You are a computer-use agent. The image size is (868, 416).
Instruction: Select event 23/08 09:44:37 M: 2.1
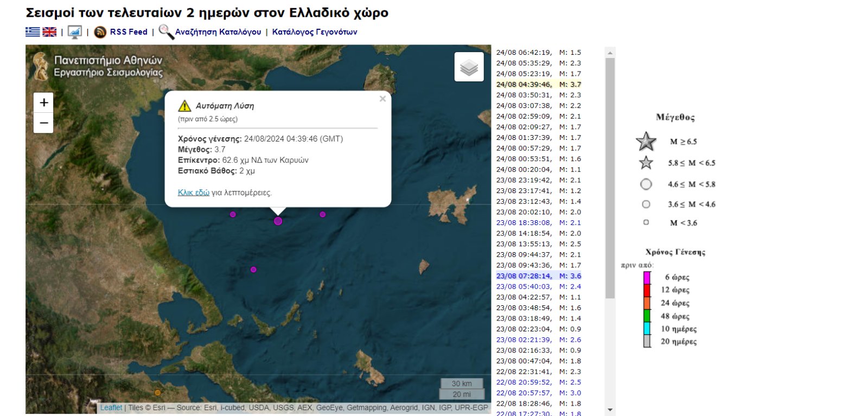pos(539,254)
